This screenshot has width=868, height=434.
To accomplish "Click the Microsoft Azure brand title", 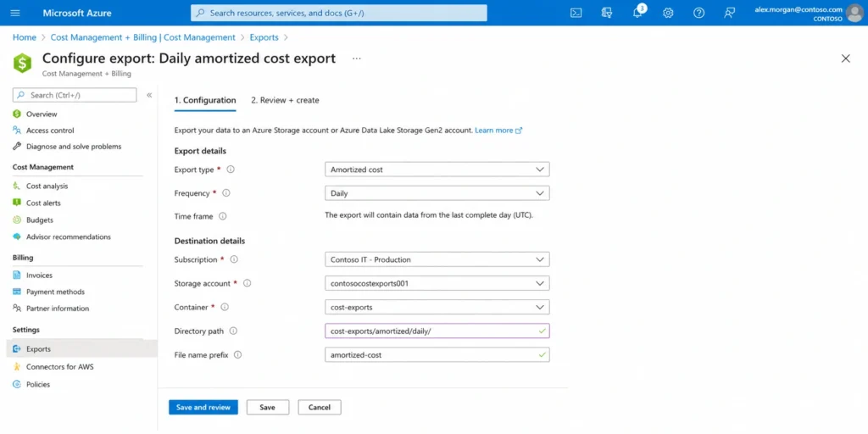I will click(x=77, y=13).
